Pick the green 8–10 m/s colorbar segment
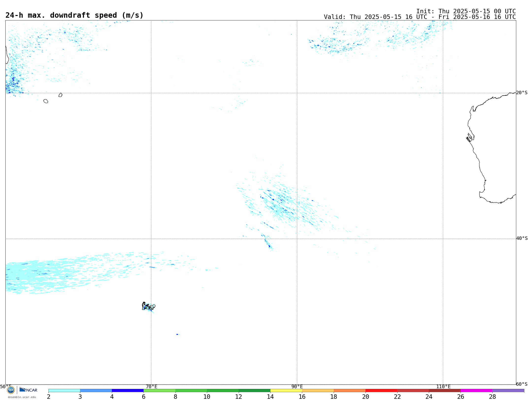532x400 pixels. tap(191, 391)
